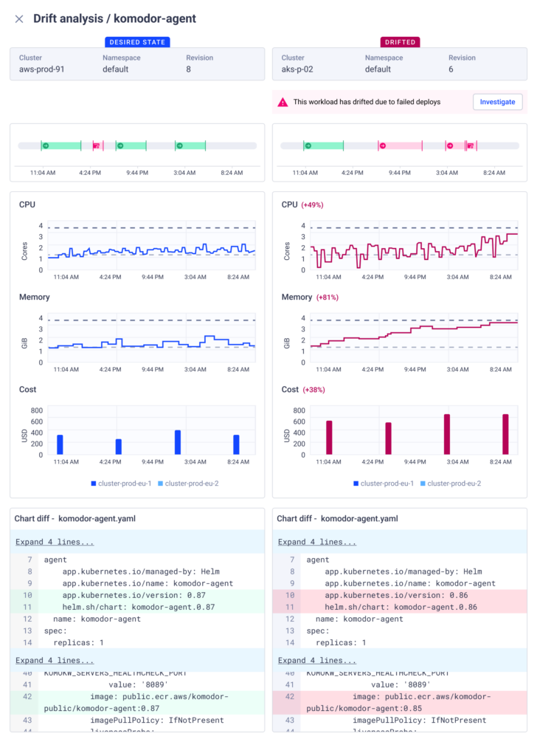Click the Cost (+38%) drift percentage
Screen dimensions: 537x756
(314, 390)
